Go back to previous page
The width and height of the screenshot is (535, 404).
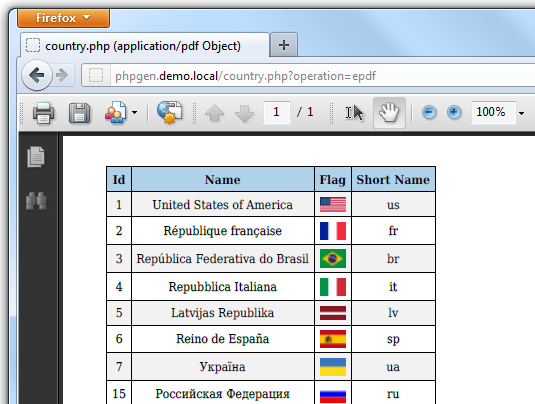(x=37, y=75)
